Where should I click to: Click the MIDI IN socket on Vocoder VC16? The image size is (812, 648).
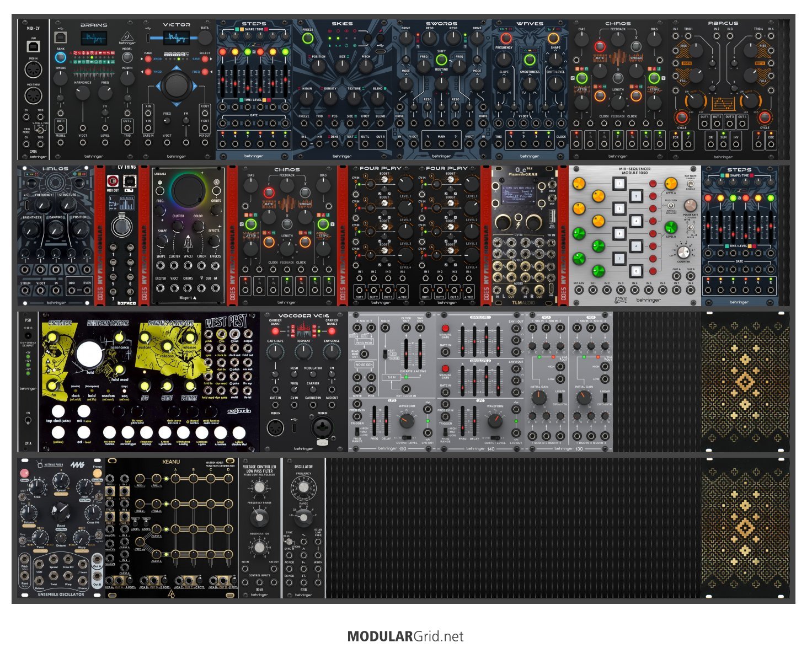(x=275, y=427)
